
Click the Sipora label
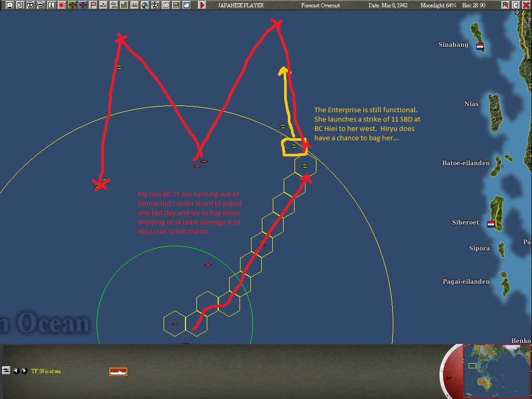click(x=480, y=248)
